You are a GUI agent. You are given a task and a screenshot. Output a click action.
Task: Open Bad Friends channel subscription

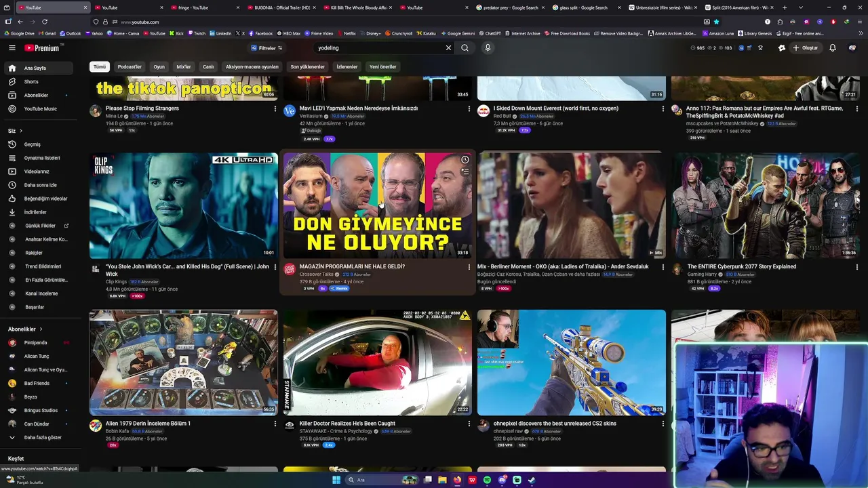point(39,384)
